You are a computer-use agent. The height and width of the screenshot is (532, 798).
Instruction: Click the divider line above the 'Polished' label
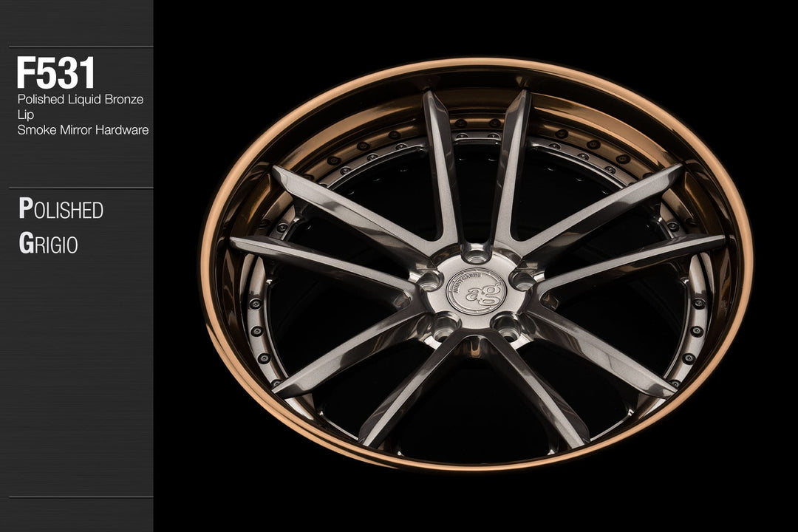81,188
